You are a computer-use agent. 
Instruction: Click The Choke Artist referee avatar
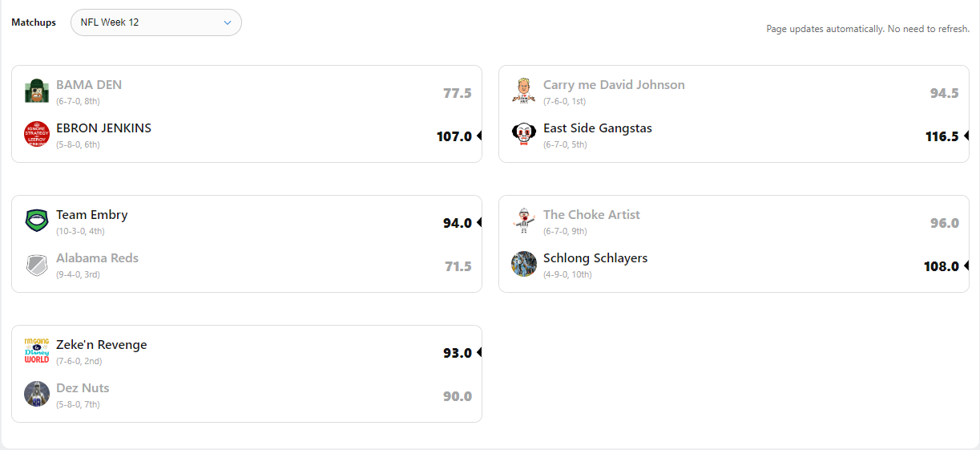click(524, 221)
